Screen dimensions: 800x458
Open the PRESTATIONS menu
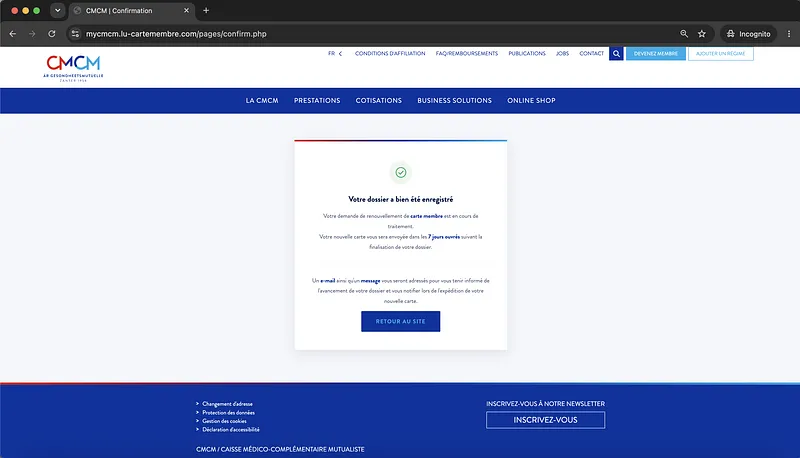(x=317, y=100)
